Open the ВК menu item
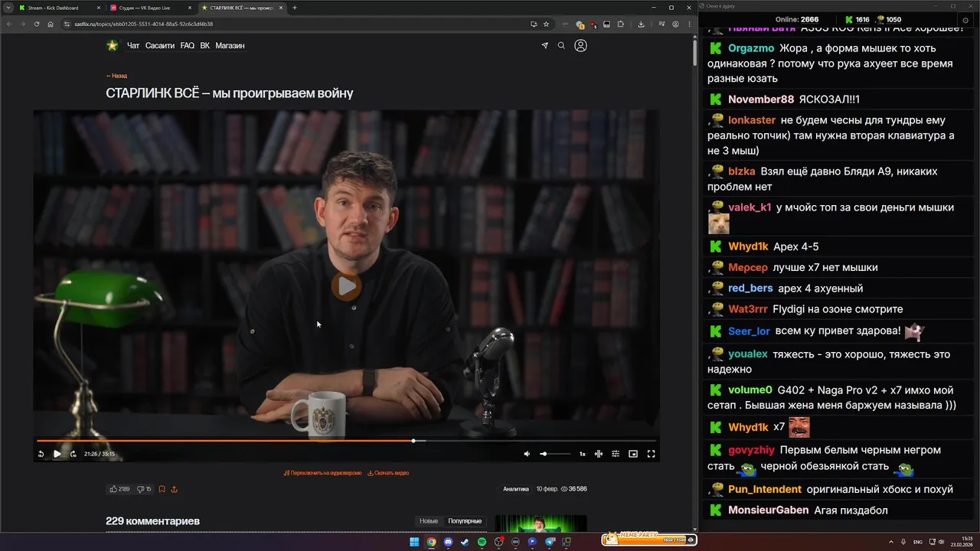 click(x=205, y=46)
